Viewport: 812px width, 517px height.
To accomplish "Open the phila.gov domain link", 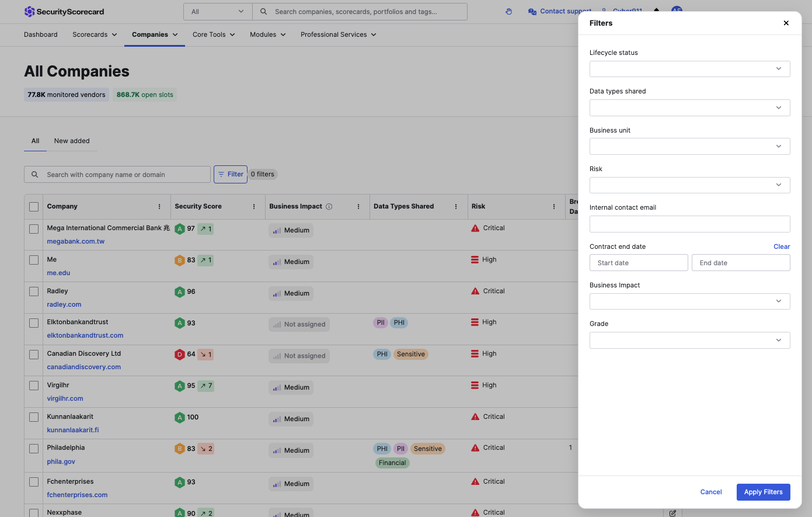I will pos(61,462).
